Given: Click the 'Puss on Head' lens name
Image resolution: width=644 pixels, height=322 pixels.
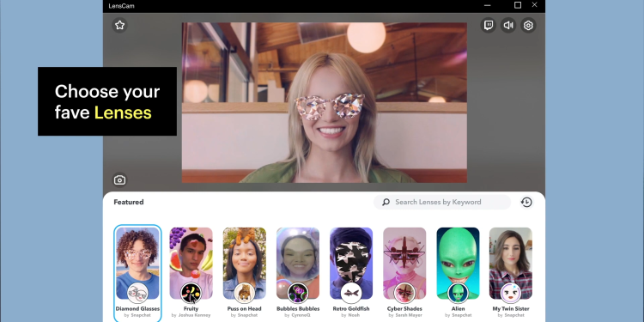Looking at the screenshot, I should click(245, 308).
